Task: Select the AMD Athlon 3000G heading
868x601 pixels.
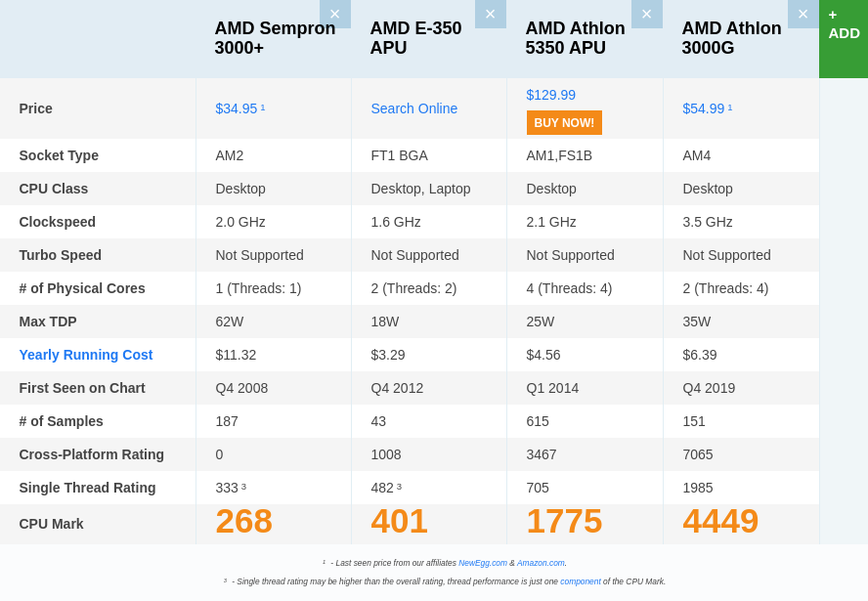Action: (732, 38)
